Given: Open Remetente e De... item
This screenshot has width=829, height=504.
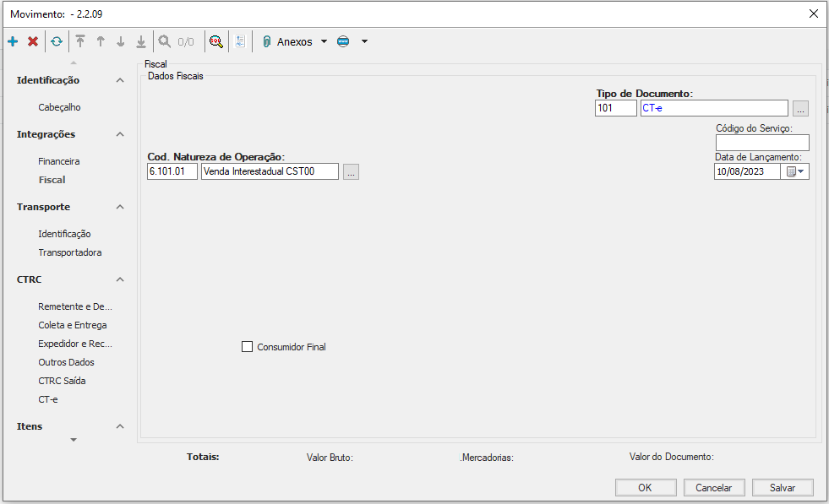Looking at the screenshot, I should click(x=75, y=306).
